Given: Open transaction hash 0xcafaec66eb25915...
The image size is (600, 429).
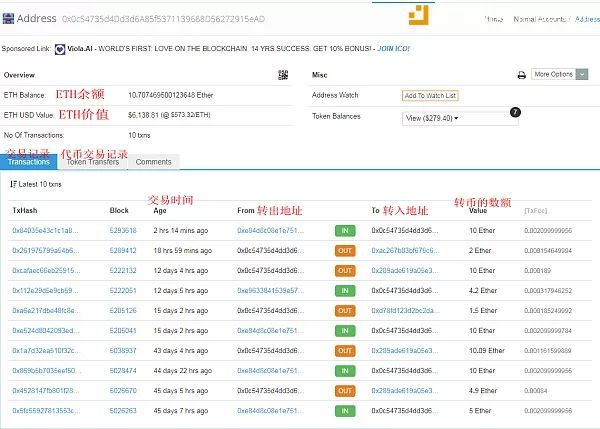Looking at the screenshot, I should click(x=46, y=271).
